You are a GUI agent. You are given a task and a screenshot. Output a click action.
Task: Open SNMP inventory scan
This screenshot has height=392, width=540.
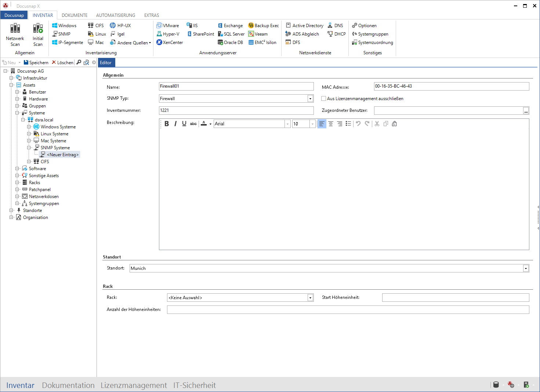click(61, 34)
